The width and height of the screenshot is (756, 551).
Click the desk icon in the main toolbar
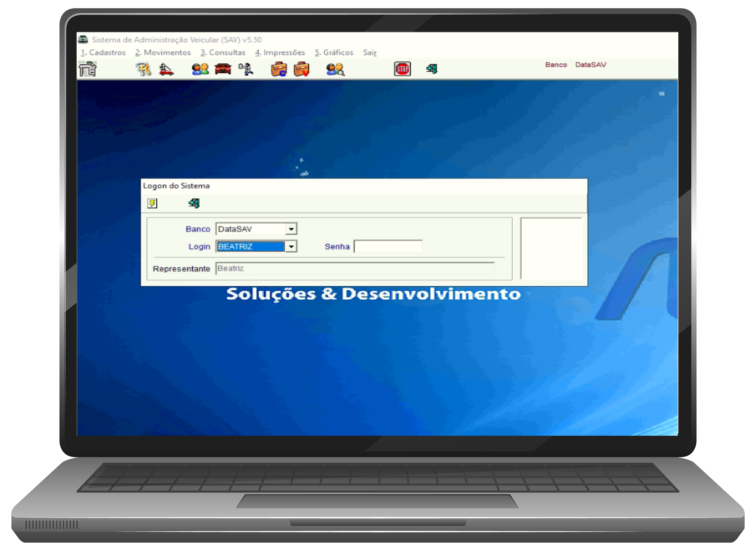coord(88,69)
